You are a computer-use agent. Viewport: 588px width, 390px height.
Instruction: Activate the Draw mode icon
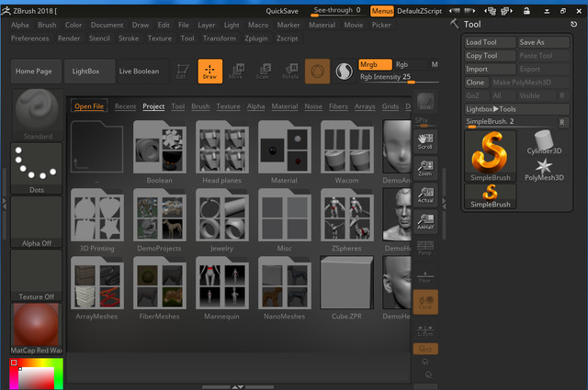210,71
